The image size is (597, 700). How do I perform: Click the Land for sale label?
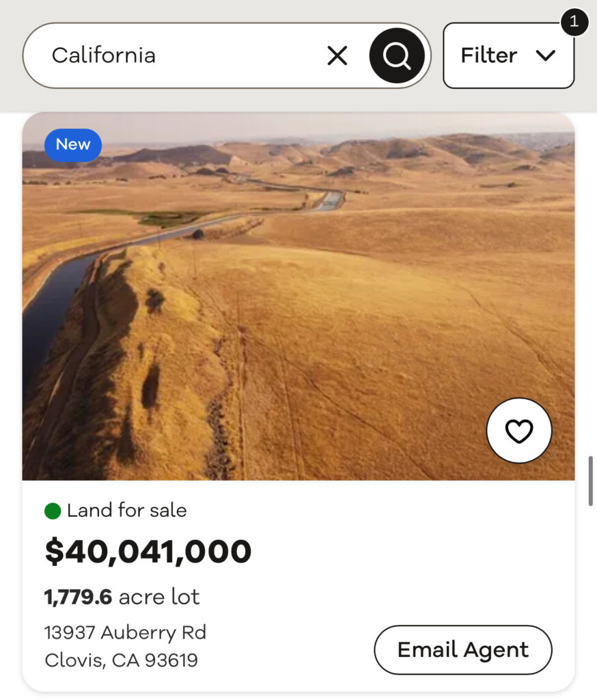(x=127, y=511)
